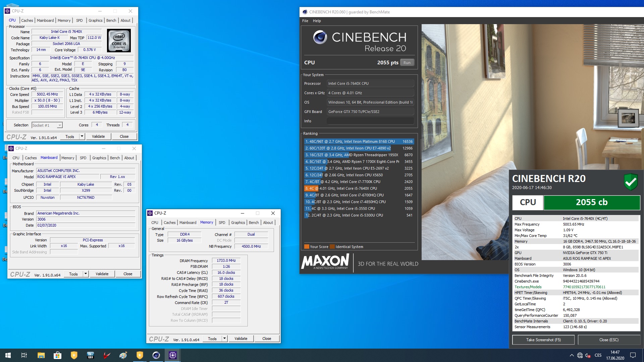644x362 pixels.
Task: Select highlighted ranking row Core i5-7640X CPU
Action: pyautogui.click(x=359, y=188)
